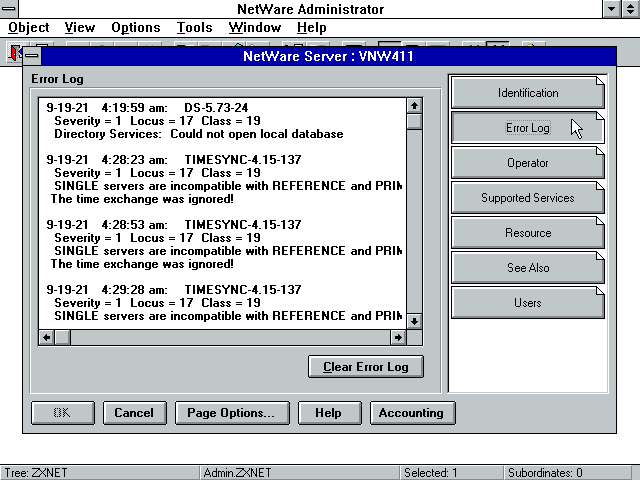Screen dimensions: 640x480
Task: Switch to the Identification page
Action: (527, 93)
